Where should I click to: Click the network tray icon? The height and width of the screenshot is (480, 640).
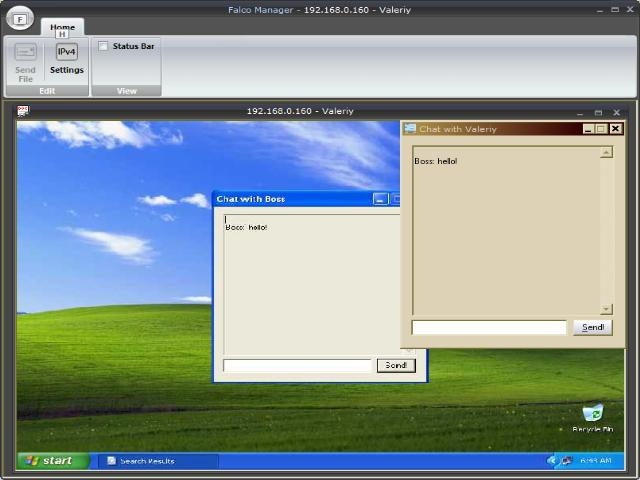[566, 461]
